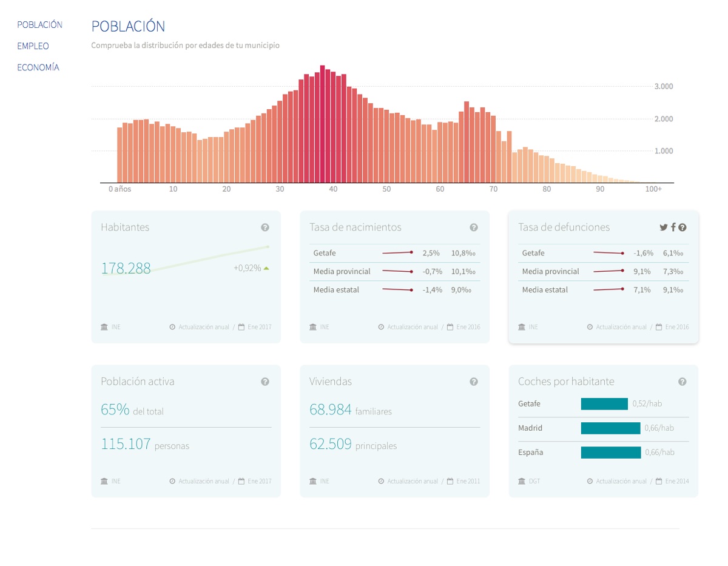Screen dimensions: 728x566
Task: Show help for Coches por habitante
Action: [x=682, y=382]
